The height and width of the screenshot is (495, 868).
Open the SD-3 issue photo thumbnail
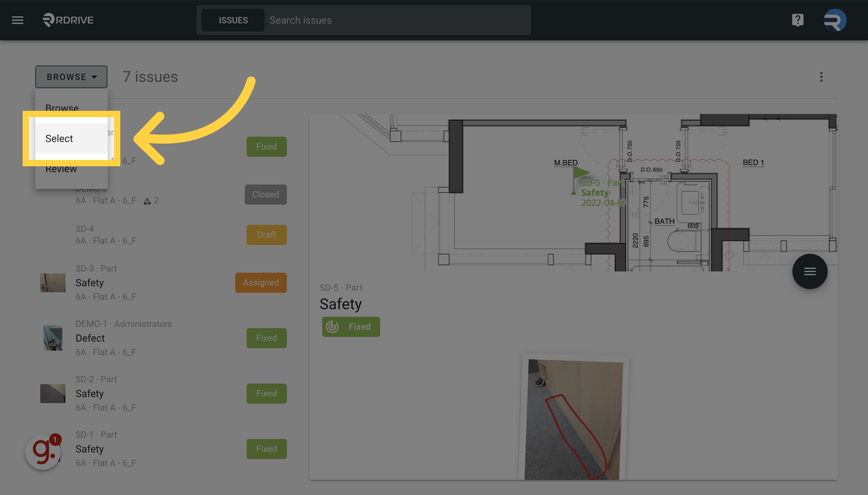click(53, 282)
